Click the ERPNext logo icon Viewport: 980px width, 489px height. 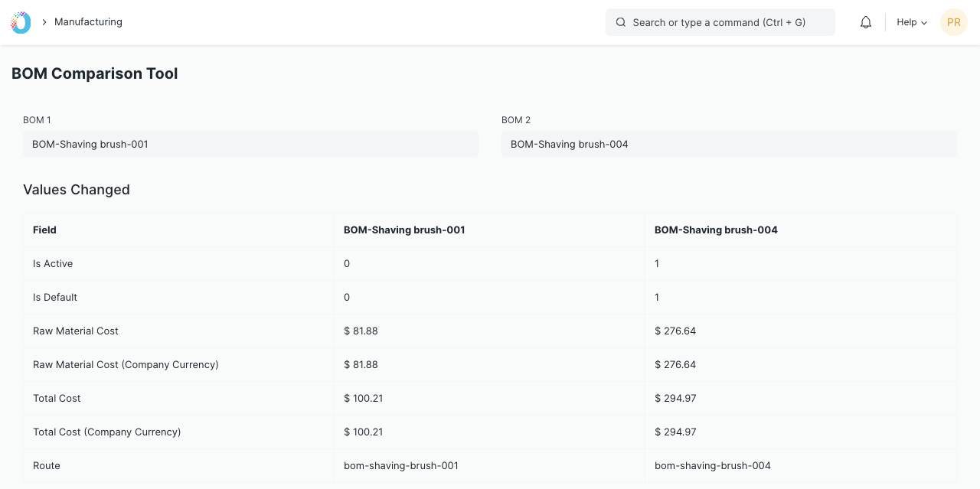click(x=20, y=22)
